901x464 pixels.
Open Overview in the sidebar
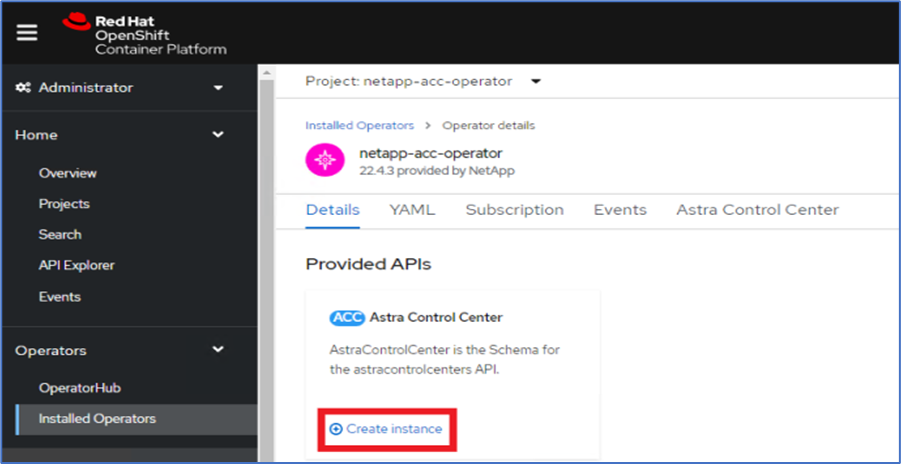point(68,173)
